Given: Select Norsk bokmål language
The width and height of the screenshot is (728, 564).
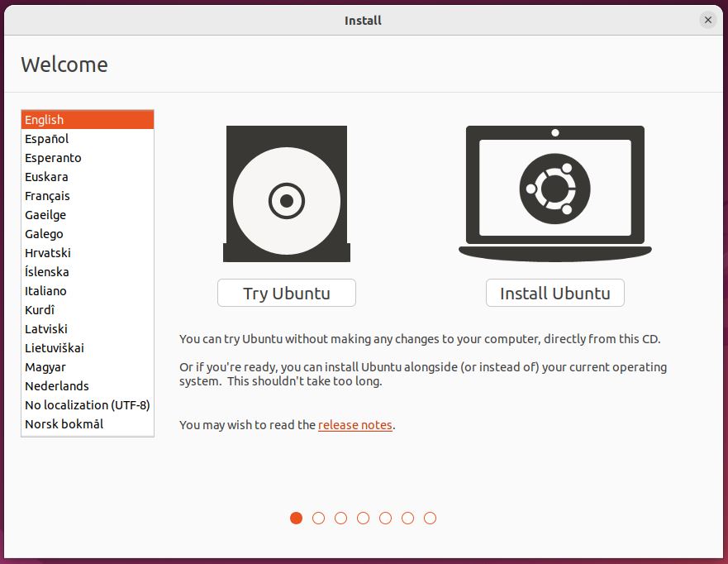Looking at the screenshot, I should (x=88, y=424).
